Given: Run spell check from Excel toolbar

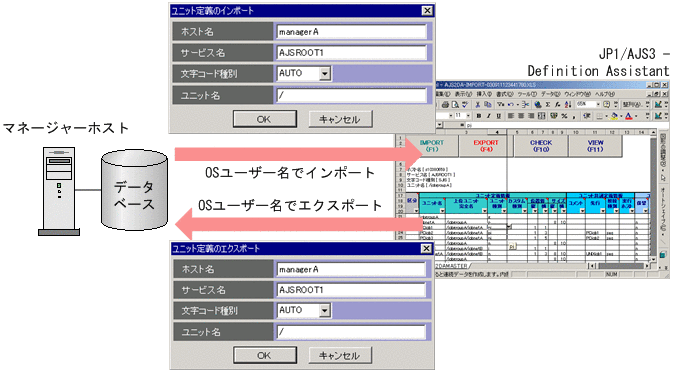Looking at the screenshot, I should (465, 105).
